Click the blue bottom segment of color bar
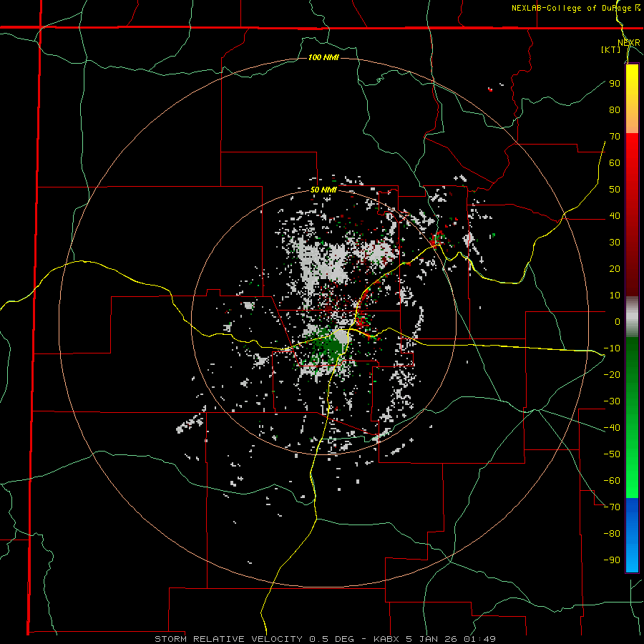Screen dimensions: 644x644 click(x=632, y=535)
